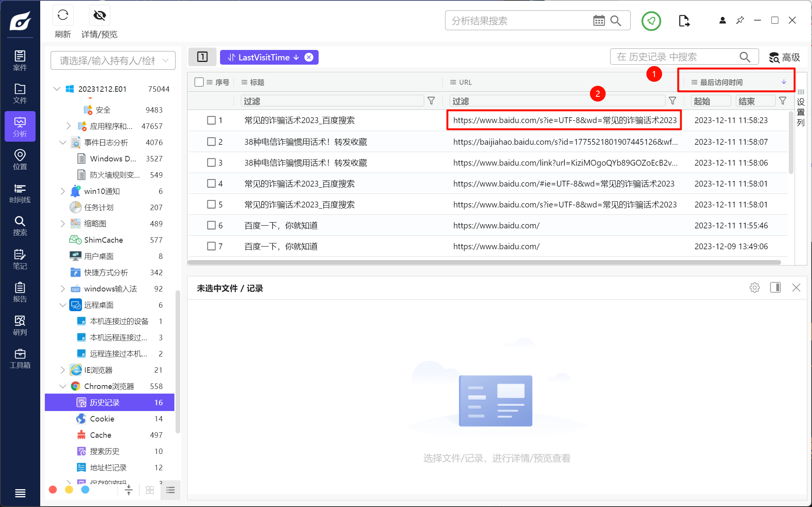The width and height of the screenshot is (812, 507).
Task: Toggle the 详情/预览 eye icon
Action: [99, 15]
